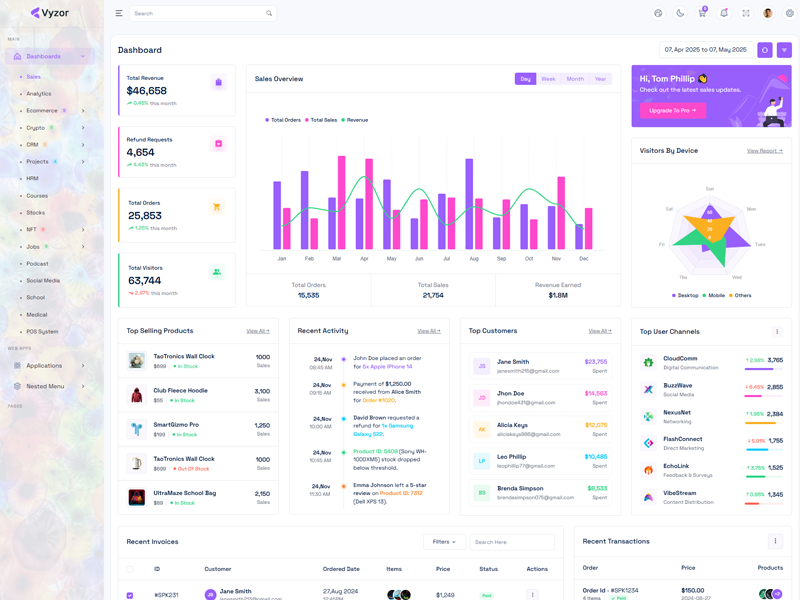
Task: Click the top Search input field
Action: pyautogui.click(x=200, y=13)
